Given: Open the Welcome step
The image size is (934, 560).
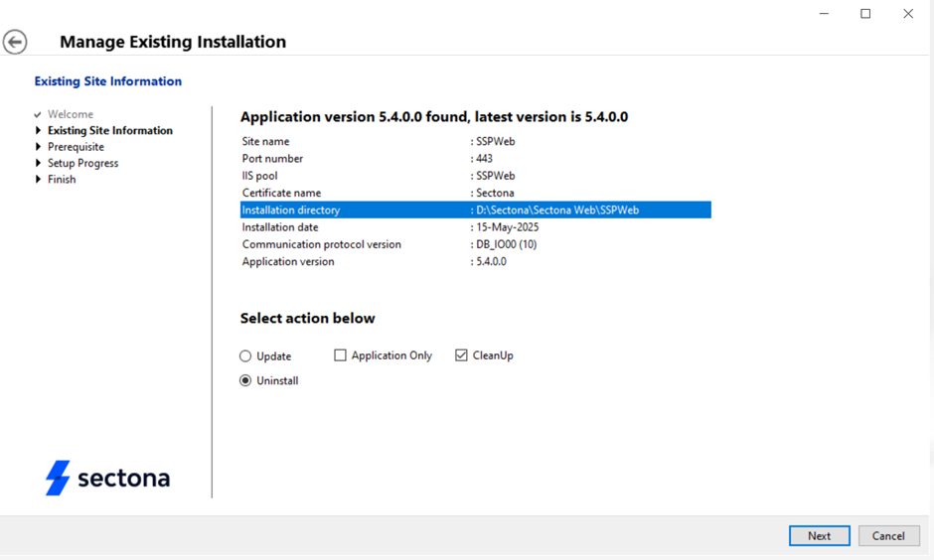Looking at the screenshot, I should point(71,114).
